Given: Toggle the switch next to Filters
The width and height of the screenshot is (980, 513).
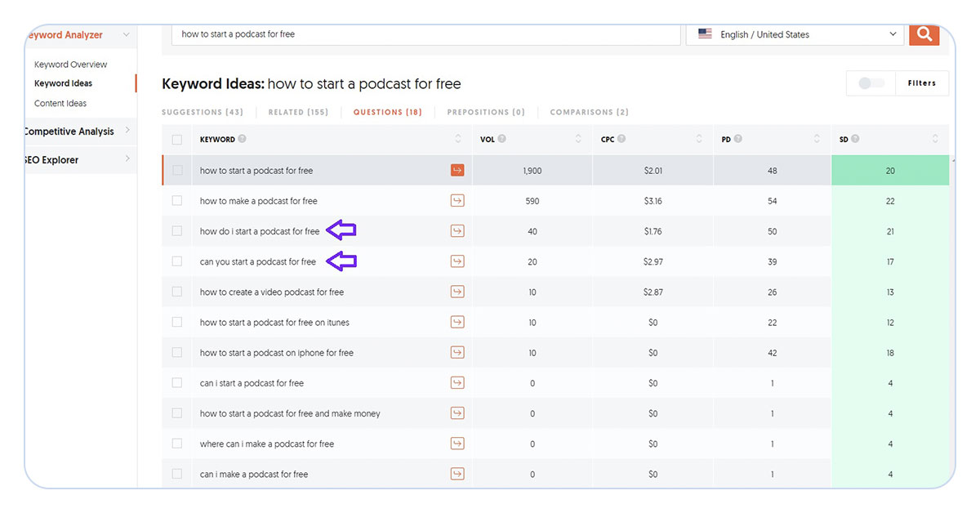Looking at the screenshot, I should pos(871,83).
